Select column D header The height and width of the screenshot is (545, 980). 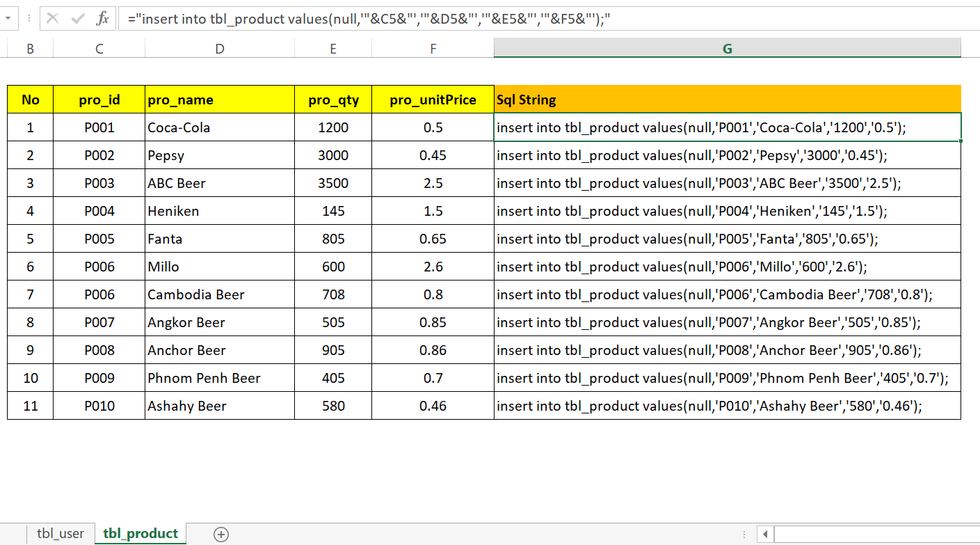pyautogui.click(x=220, y=49)
